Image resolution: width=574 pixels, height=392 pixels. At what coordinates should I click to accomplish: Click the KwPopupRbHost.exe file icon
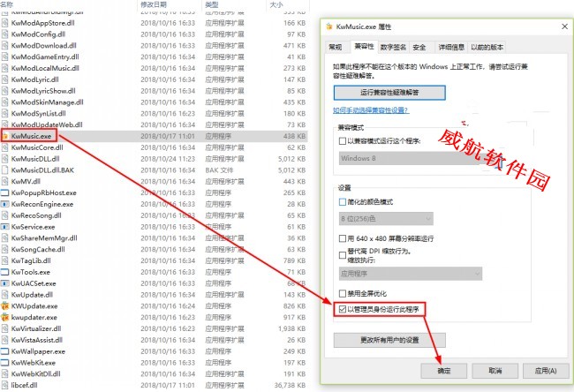click(x=4, y=192)
